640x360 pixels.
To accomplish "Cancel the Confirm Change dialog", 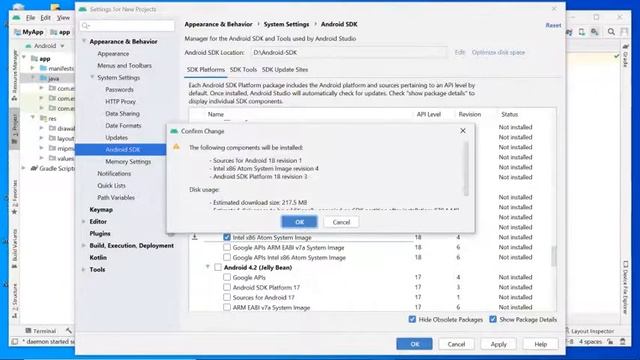I will [x=341, y=222].
